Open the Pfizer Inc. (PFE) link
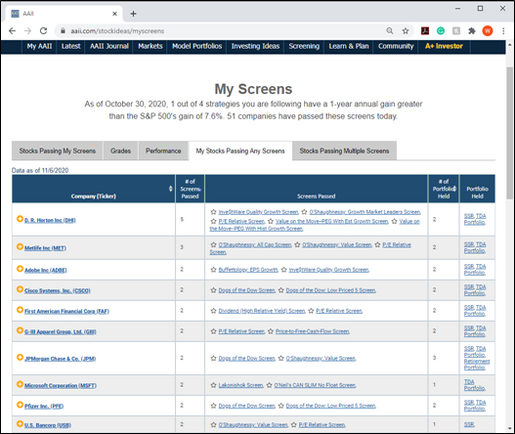 (x=44, y=406)
